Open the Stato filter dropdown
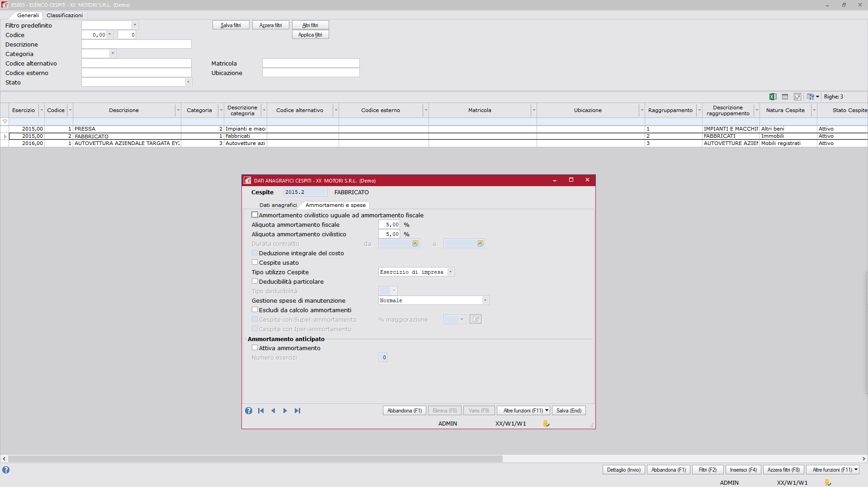The height and width of the screenshot is (487, 868). coord(188,82)
